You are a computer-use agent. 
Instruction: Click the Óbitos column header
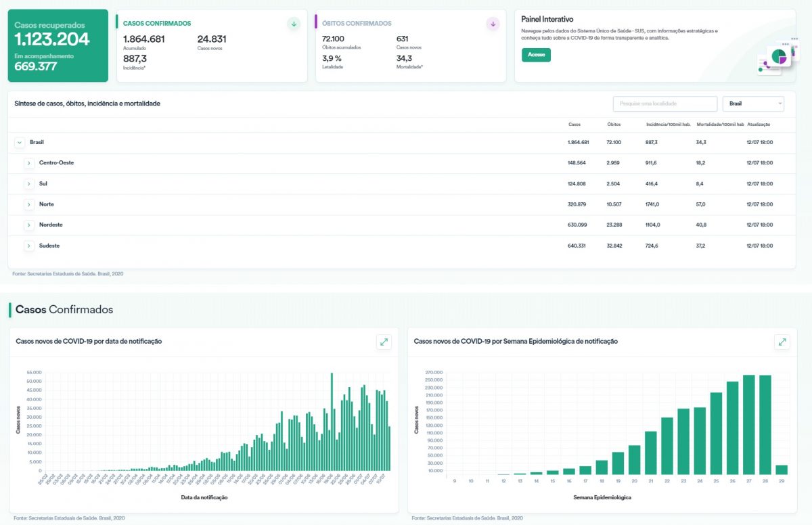(x=614, y=124)
